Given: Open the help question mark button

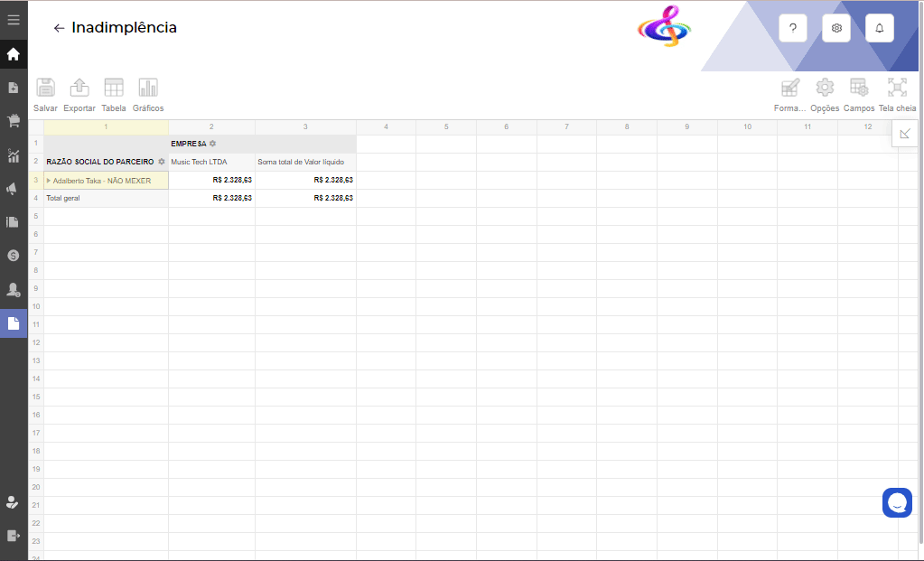Looking at the screenshot, I should 793,28.
